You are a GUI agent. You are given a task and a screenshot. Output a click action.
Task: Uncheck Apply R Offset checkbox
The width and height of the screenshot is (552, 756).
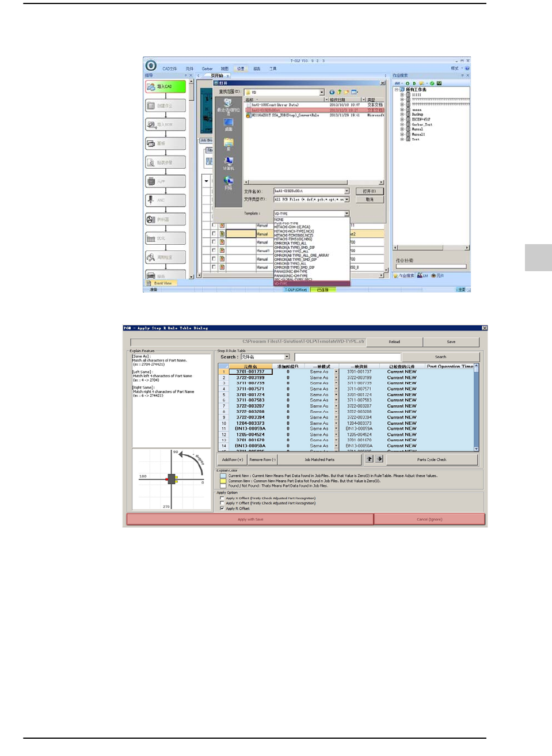coord(222,508)
